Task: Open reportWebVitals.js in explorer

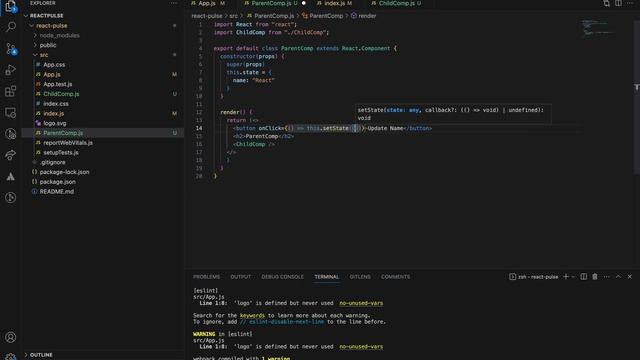Action: point(68,143)
